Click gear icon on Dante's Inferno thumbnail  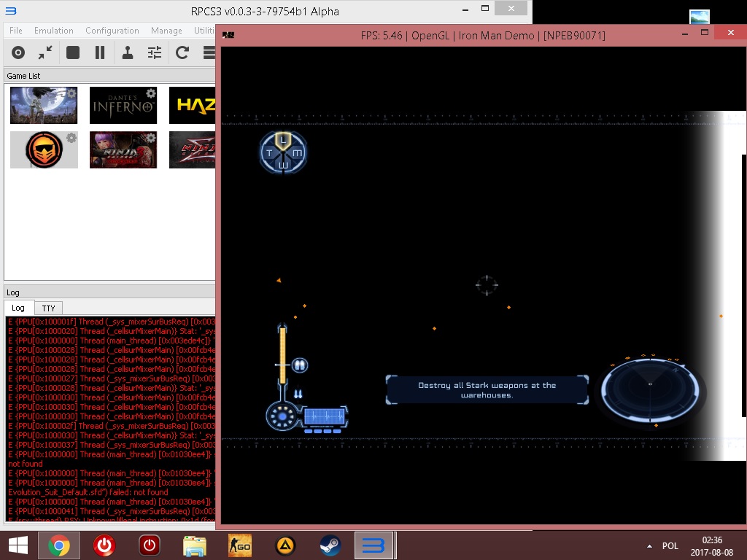(x=150, y=93)
